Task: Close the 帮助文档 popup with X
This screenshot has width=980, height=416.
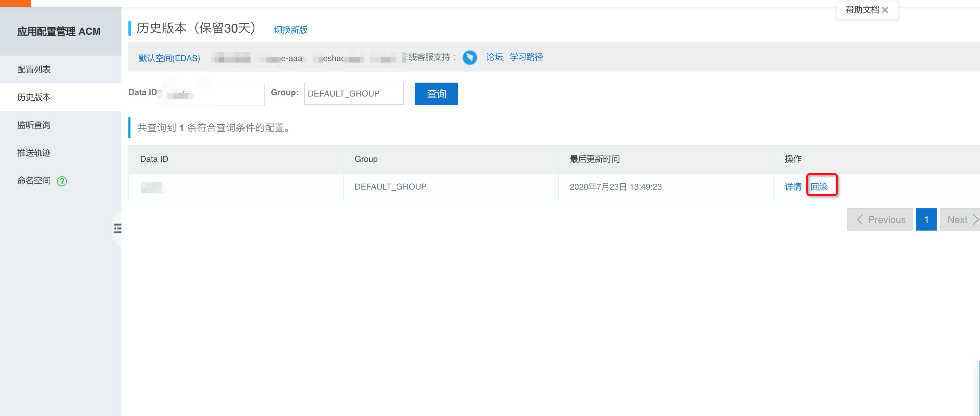Action: [x=885, y=10]
